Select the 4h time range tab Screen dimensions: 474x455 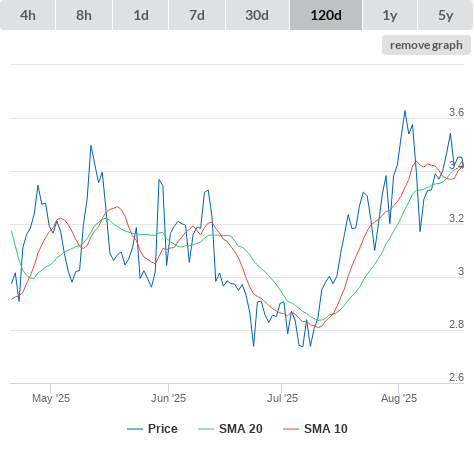coord(28,15)
